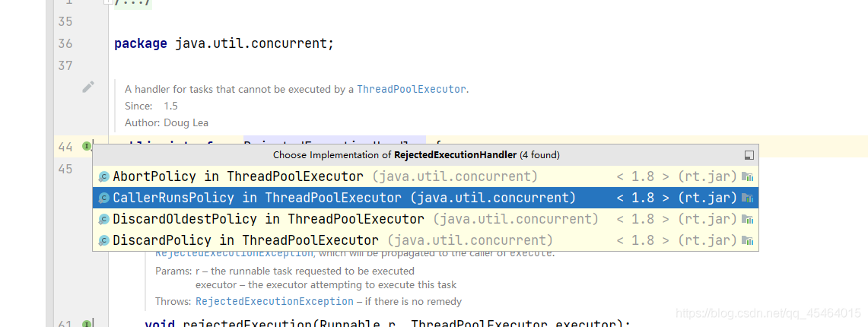Follow the ThreadPoolExecutor link in the doc comment
868x327 pixels.
click(x=411, y=89)
